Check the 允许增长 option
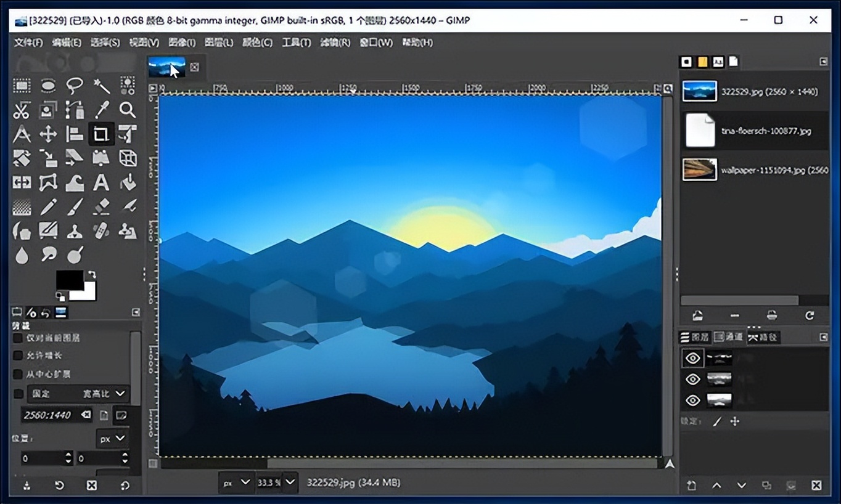This screenshot has width=841, height=504. (18, 356)
